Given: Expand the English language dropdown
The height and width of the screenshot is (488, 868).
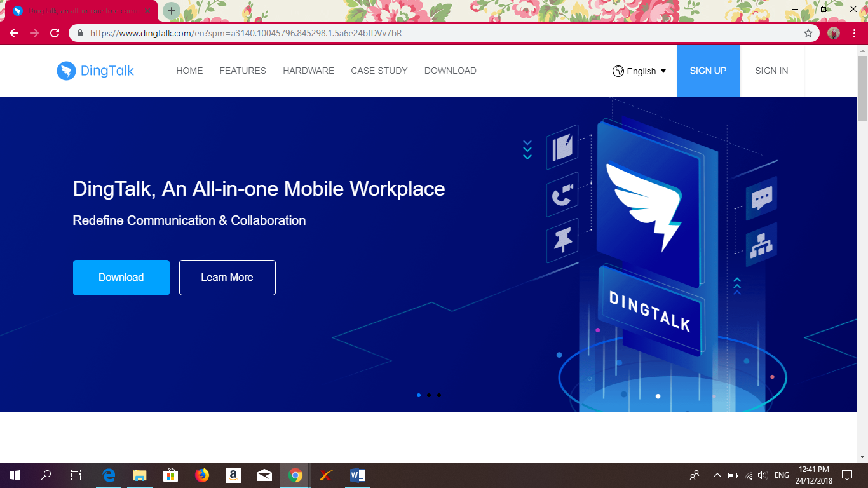Looking at the screenshot, I should click(x=640, y=71).
